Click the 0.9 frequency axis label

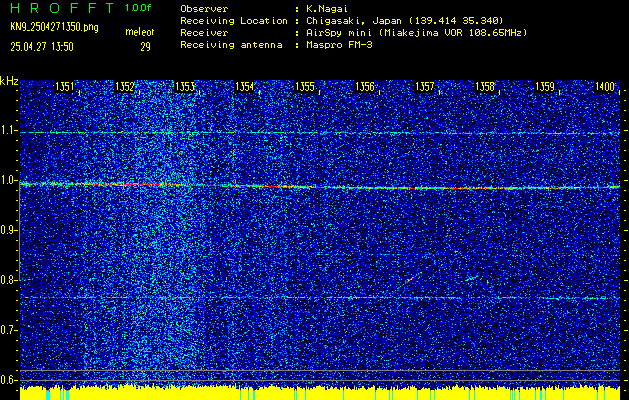[8, 230]
